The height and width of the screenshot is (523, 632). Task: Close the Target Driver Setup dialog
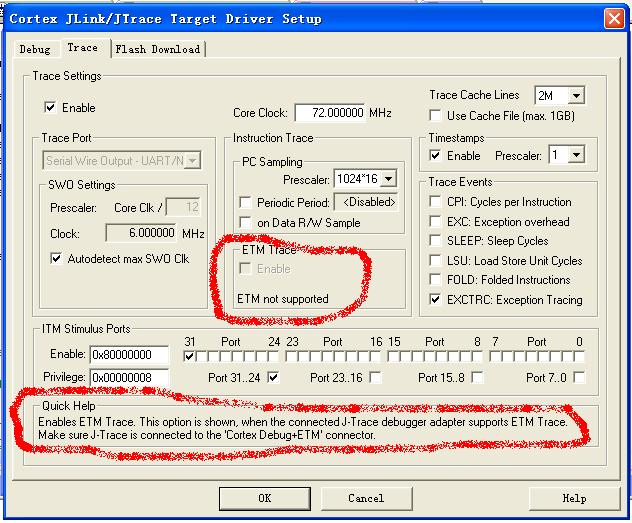(x=614, y=19)
